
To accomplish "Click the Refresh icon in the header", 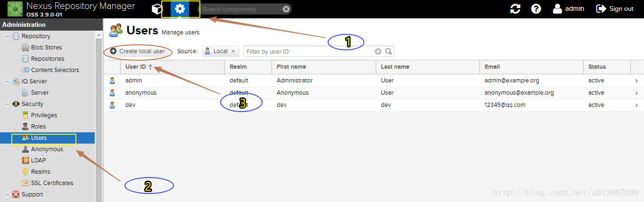I will coord(515,9).
